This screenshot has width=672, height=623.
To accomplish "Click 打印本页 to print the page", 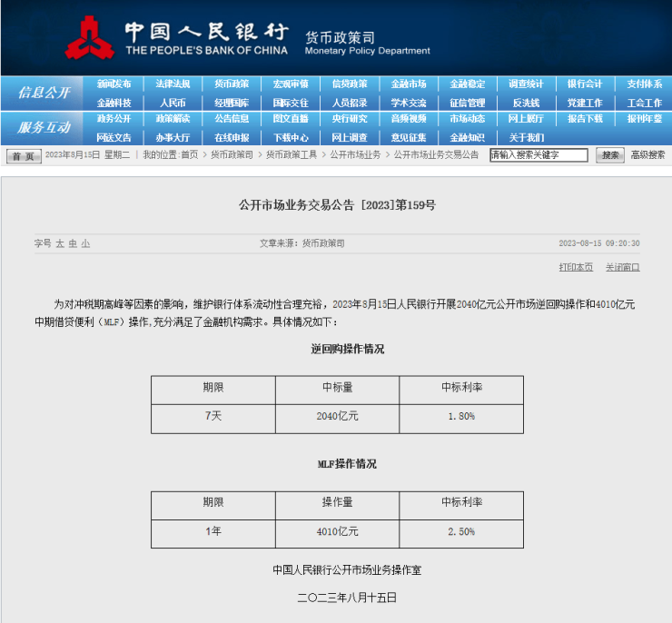I will coord(576,267).
